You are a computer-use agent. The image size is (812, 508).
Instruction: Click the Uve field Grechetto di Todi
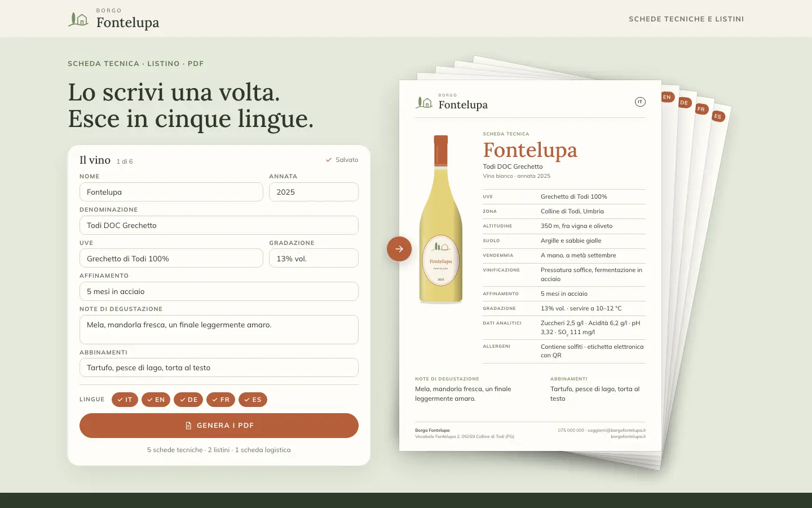click(171, 259)
